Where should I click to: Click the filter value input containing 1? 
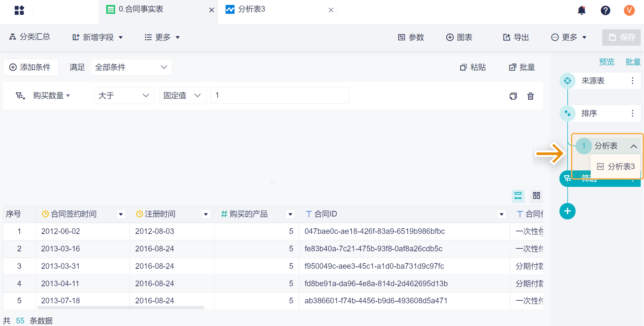point(280,95)
